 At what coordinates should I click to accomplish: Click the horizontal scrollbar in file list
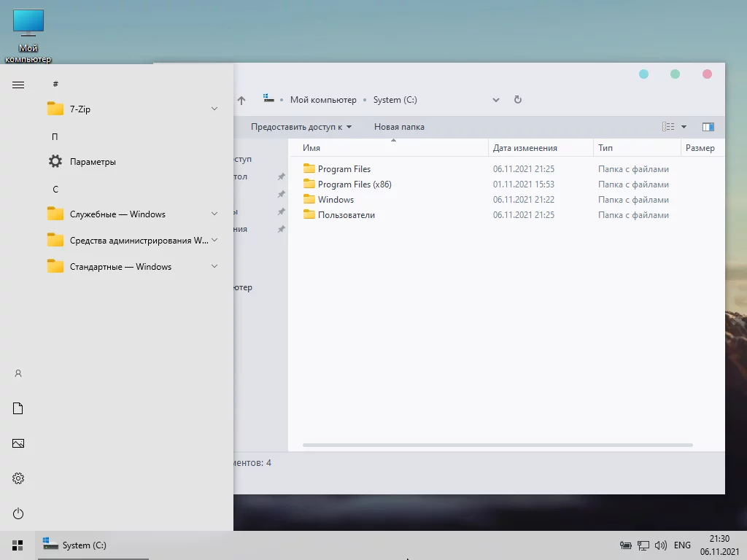pyautogui.click(x=498, y=446)
